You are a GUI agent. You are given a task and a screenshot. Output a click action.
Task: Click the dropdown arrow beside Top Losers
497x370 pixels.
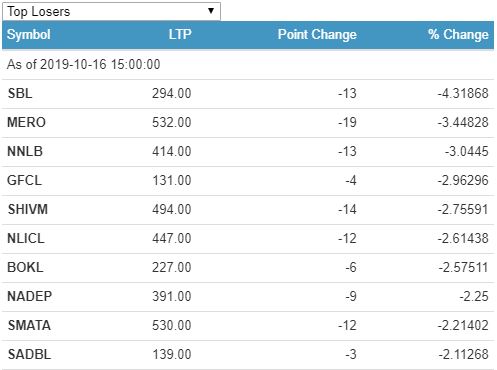click(x=211, y=11)
